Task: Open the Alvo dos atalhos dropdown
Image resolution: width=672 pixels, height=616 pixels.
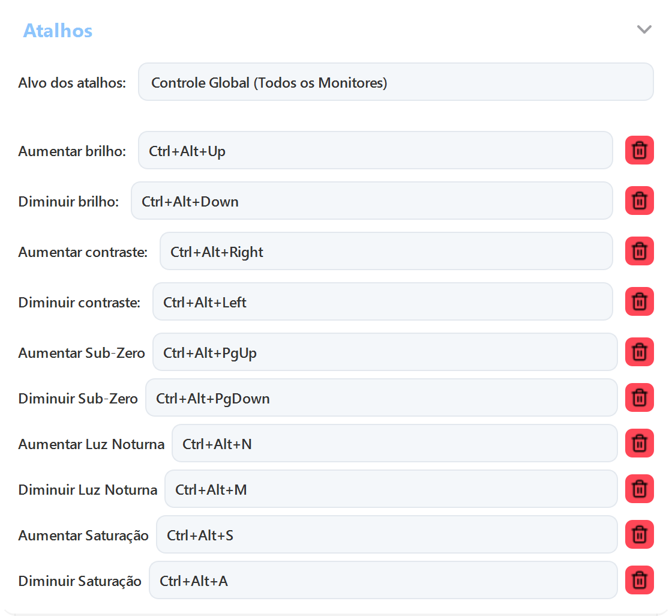Action: click(395, 82)
